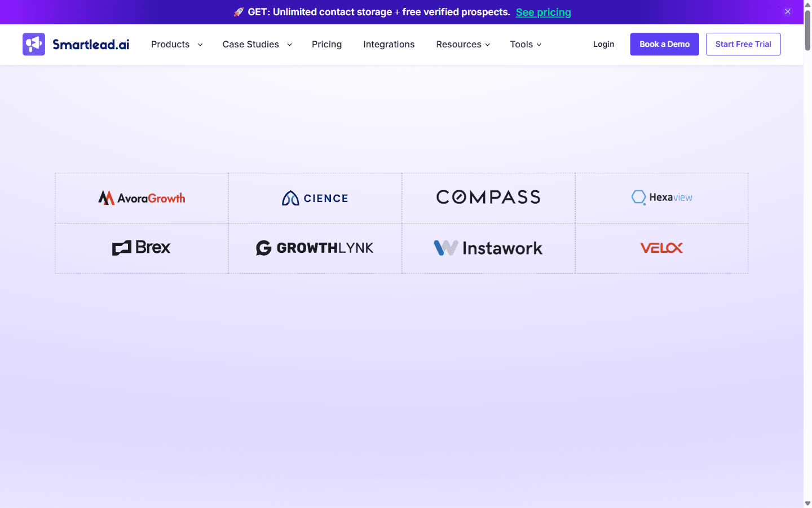Close the promotional banner
The height and width of the screenshot is (508, 812).
pyautogui.click(x=788, y=11)
